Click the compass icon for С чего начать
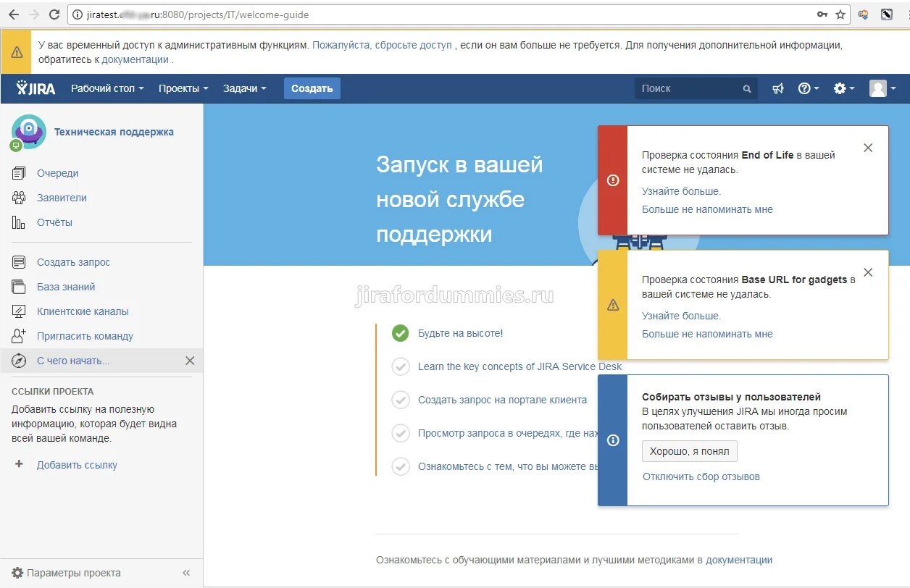 (x=19, y=361)
